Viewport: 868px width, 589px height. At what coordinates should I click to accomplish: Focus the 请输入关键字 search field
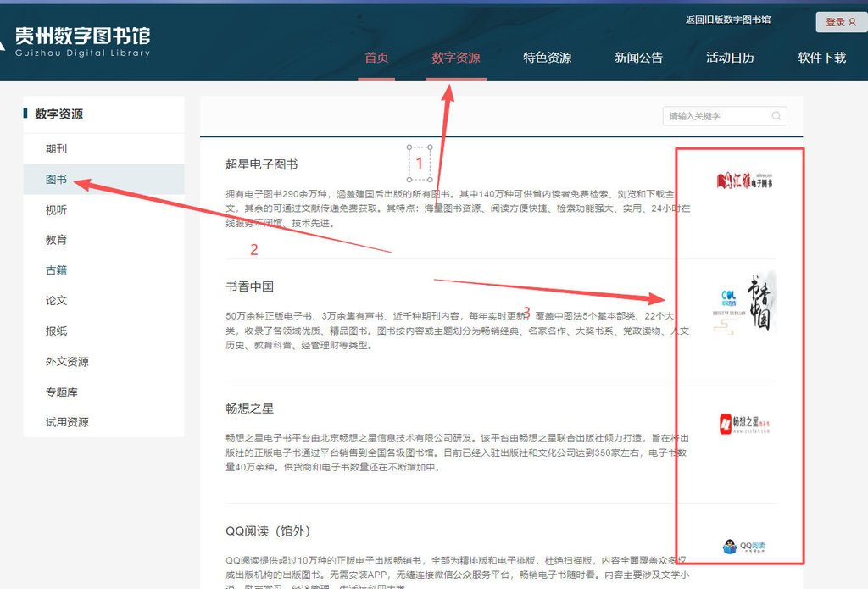[x=716, y=116]
